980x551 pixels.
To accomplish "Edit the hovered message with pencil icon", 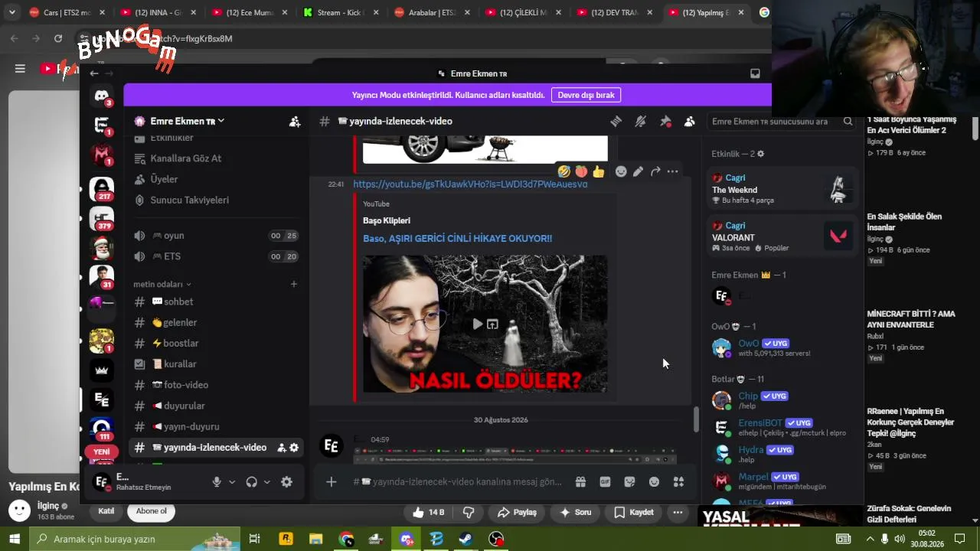I will click(638, 171).
